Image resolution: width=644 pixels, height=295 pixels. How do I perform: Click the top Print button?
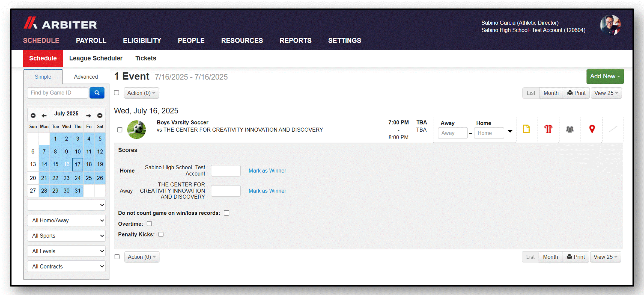pyautogui.click(x=576, y=93)
